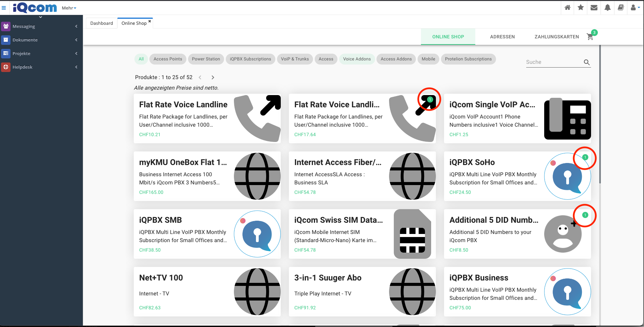Go to next products page
The image size is (644, 327).
(x=213, y=77)
